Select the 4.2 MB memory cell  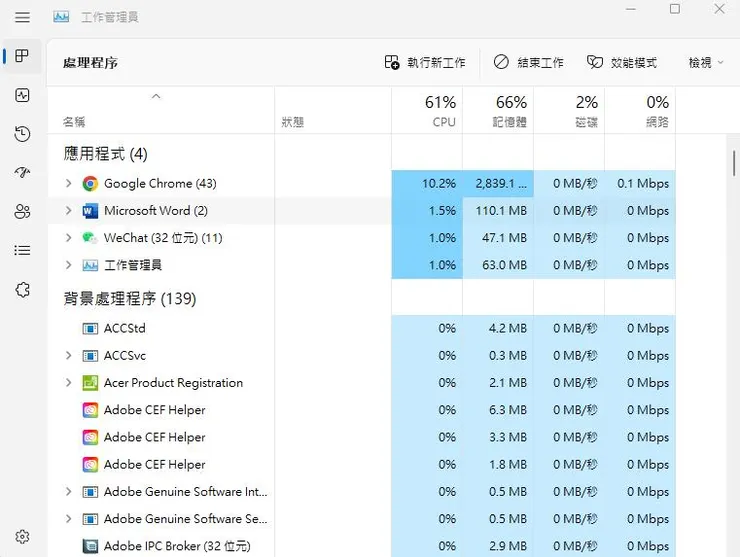click(498, 329)
